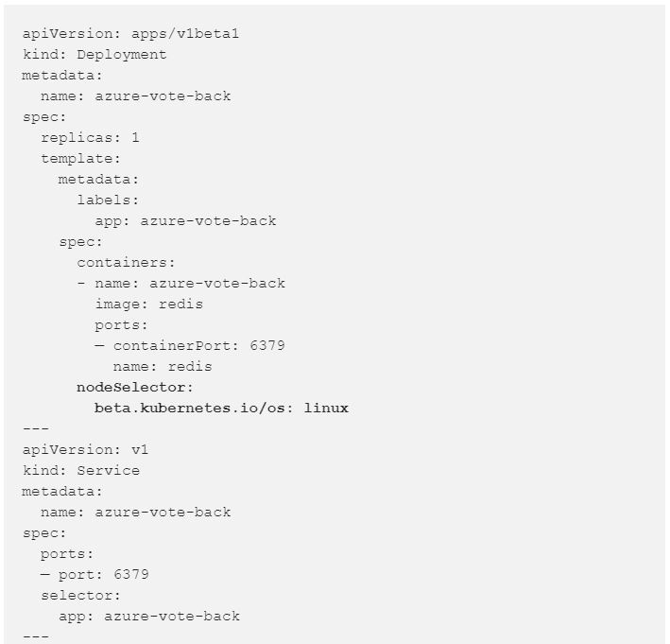The image size is (670, 644).
Task: Click the "replicas: 1" text
Action: (90, 137)
